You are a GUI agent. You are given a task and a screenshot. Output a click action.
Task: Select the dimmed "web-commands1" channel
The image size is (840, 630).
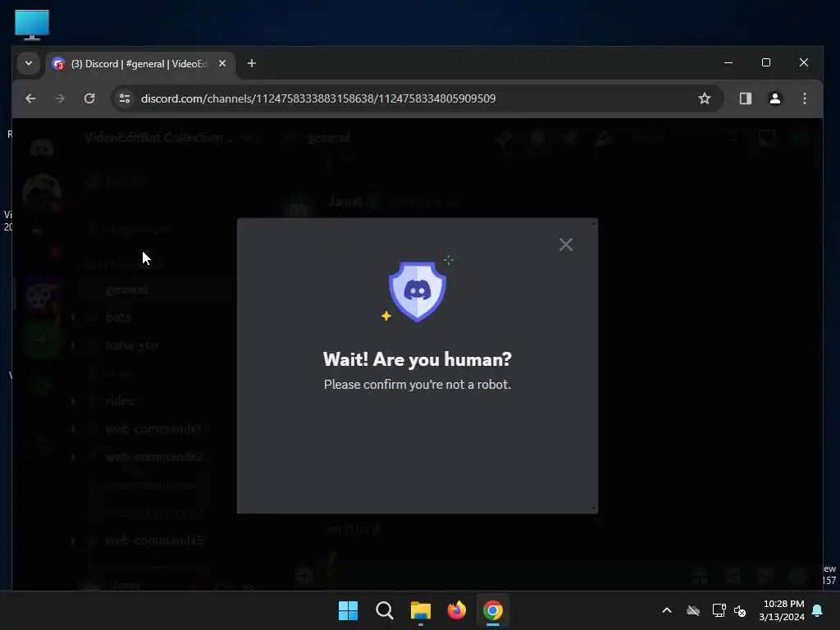tap(153, 429)
